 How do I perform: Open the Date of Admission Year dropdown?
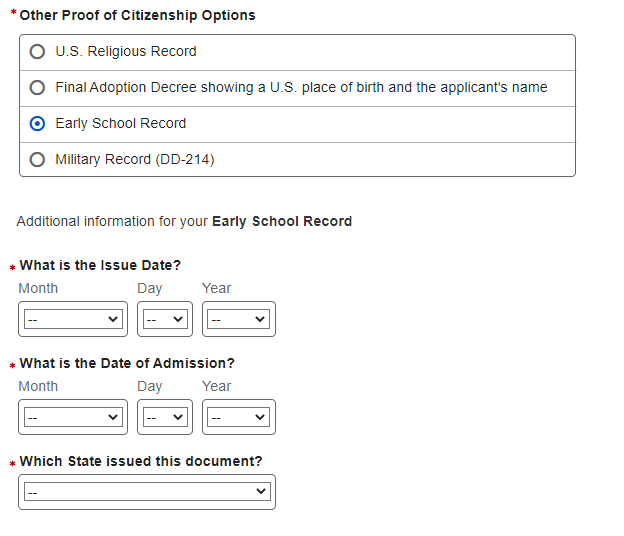(238, 417)
